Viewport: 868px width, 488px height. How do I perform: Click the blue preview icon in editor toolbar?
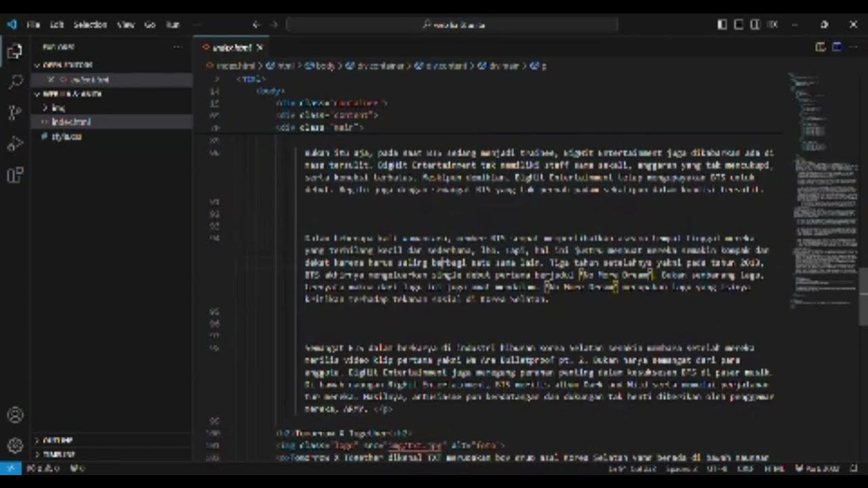pyautogui.click(x=837, y=47)
